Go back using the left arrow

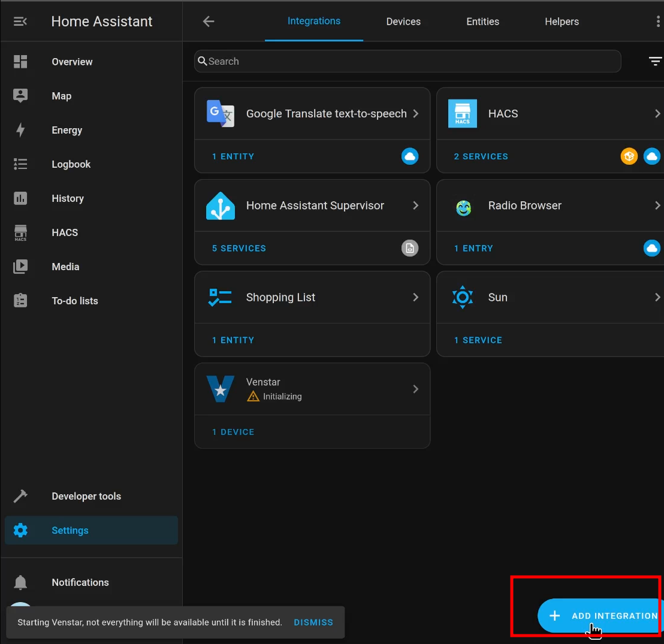209,21
